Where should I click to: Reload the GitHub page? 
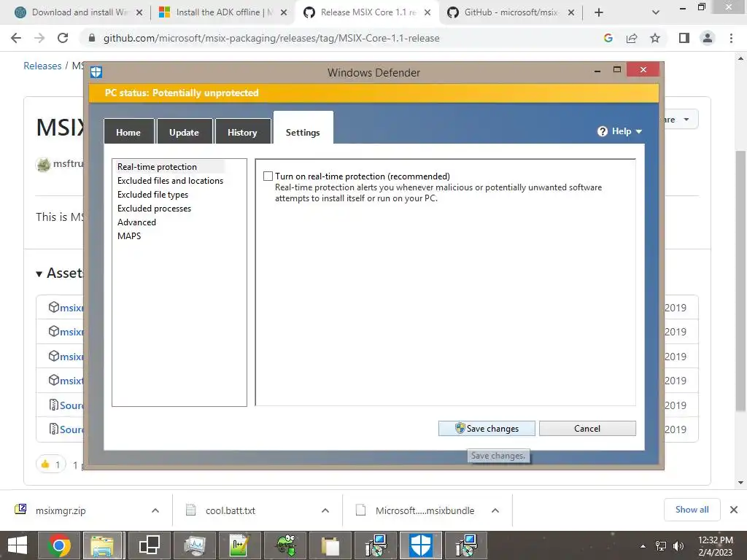(x=63, y=38)
